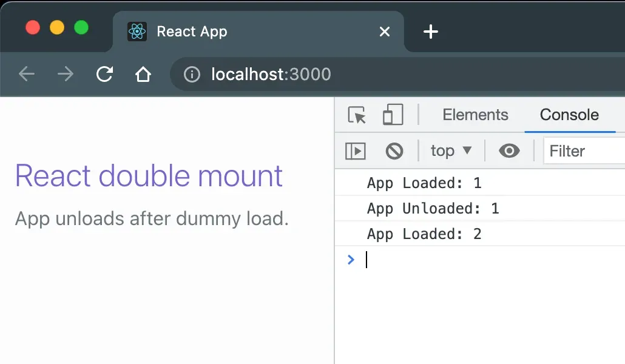Screen dimensions: 625x364
Task: Click the console prompt chevron
Action: coord(351,260)
